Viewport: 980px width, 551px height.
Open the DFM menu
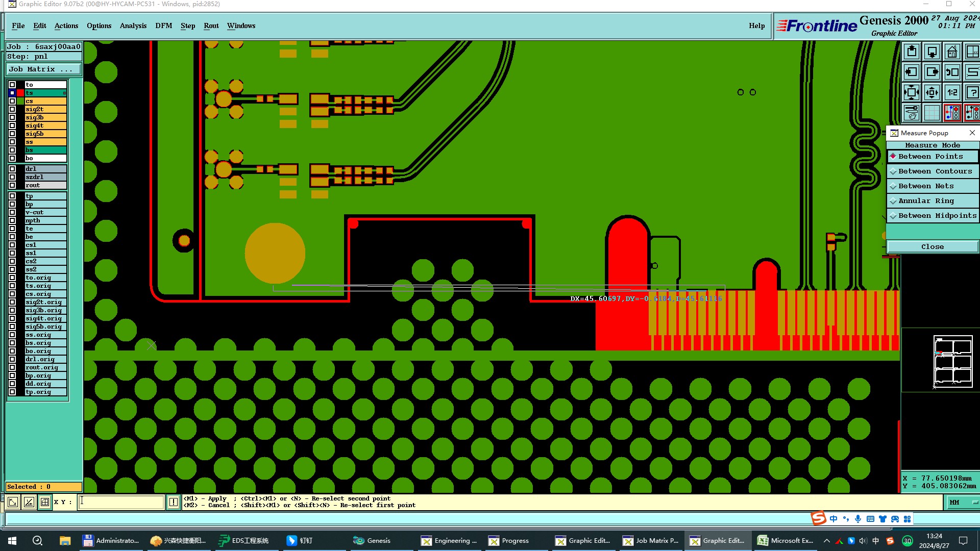click(x=163, y=26)
